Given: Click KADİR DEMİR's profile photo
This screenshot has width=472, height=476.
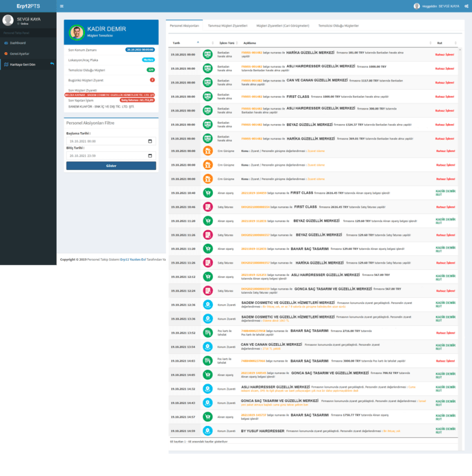Looking at the screenshot, I should 77,32.
